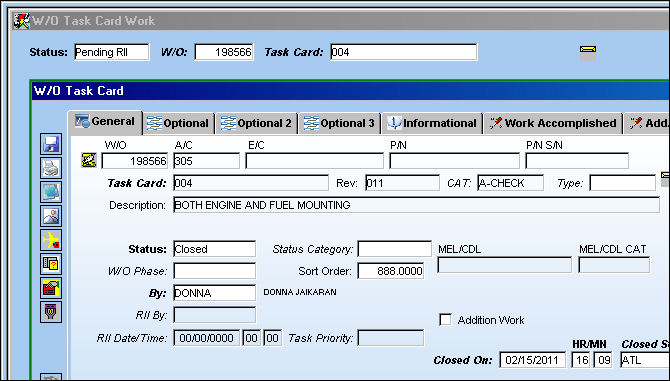Viewport: 670px width, 381px height.
Task: Click the yellow W/O lookup icon beside 198566
Action: pos(89,161)
